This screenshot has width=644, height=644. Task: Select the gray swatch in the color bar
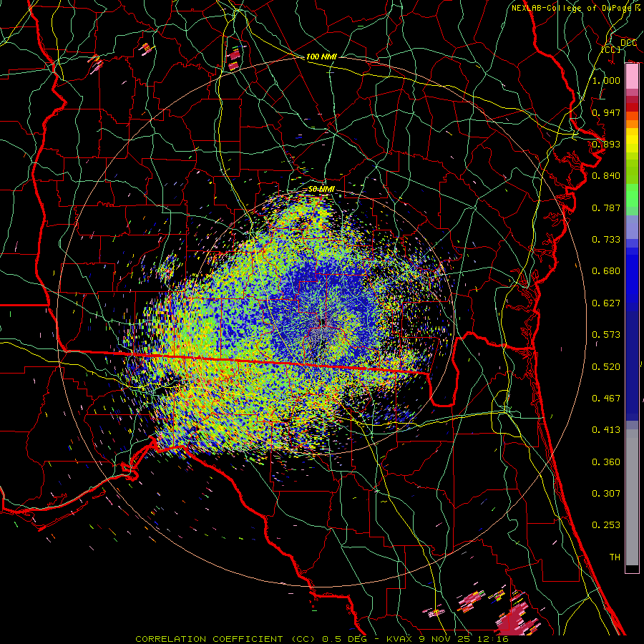pos(632,497)
